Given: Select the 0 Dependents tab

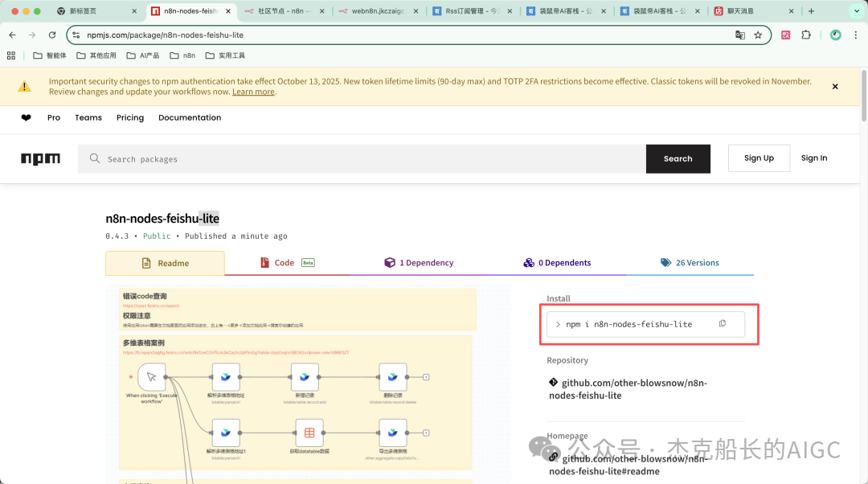Looking at the screenshot, I should point(558,263).
